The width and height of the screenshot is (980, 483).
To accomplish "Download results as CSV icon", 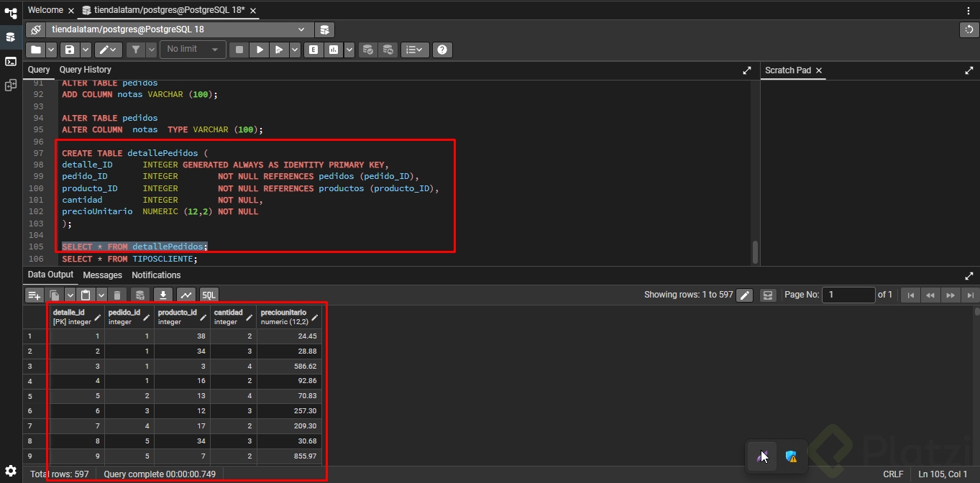I will point(163,295).
